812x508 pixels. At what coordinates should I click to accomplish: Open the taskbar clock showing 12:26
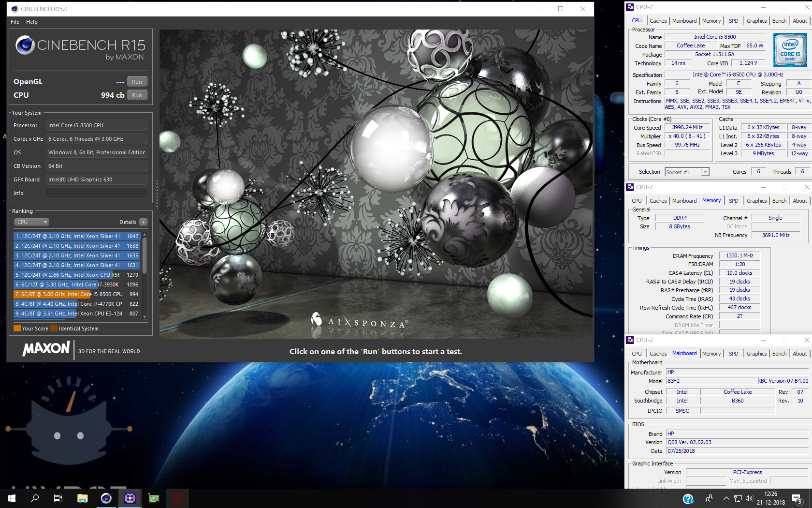click(x=771, y=498)
